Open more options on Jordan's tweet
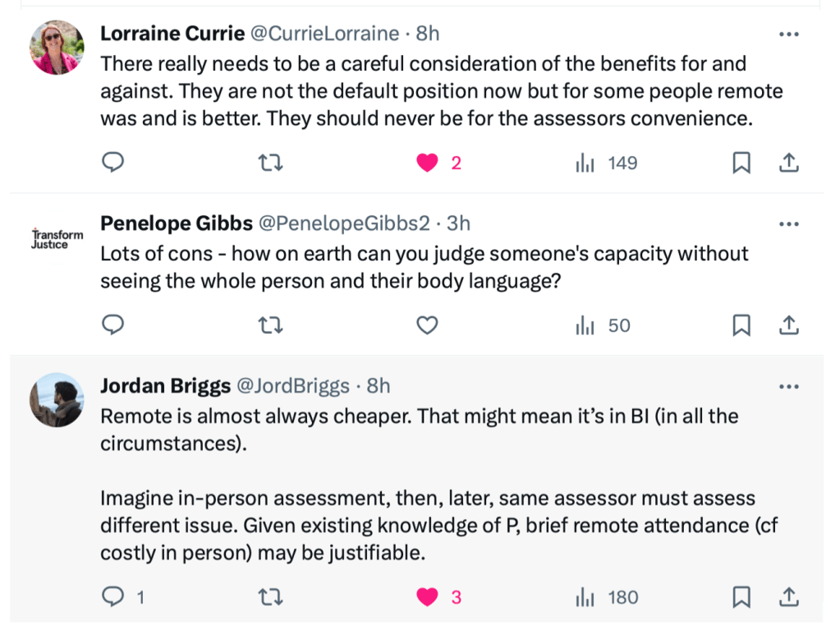This screenshot has width=840, height=631. click(788, 387)
